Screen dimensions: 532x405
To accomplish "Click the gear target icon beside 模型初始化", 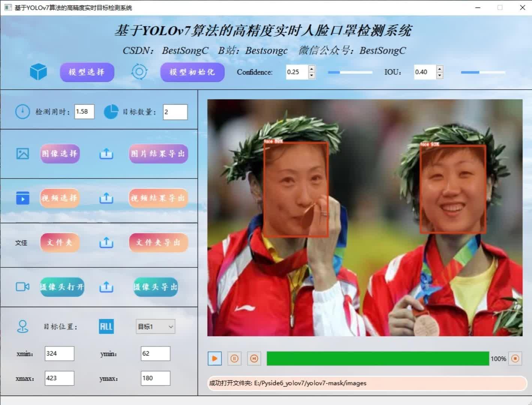I will click(139, 72).
